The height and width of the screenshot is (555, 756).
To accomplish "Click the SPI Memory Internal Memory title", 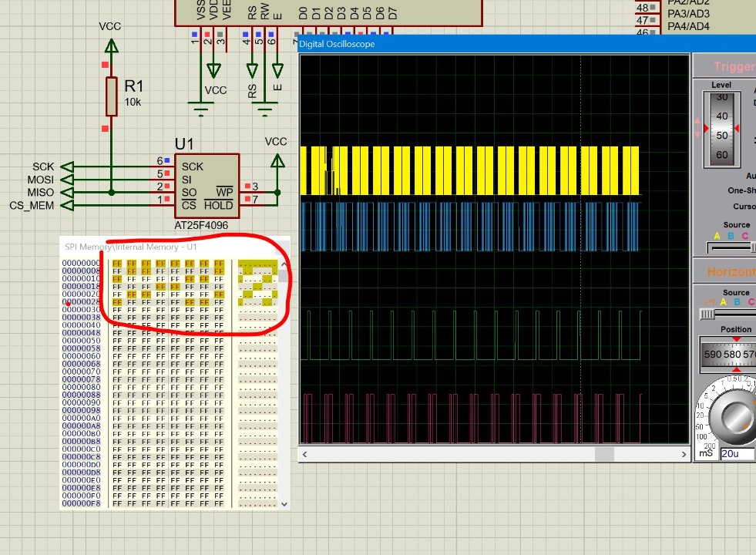I will (x=131, y=247).
